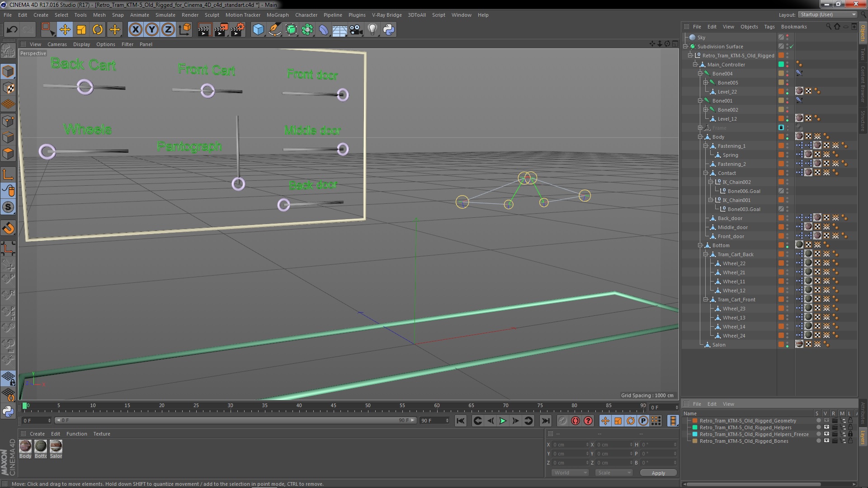Render the active view clapboard icon
The image size is (868, 488).
tap(204, 30)
